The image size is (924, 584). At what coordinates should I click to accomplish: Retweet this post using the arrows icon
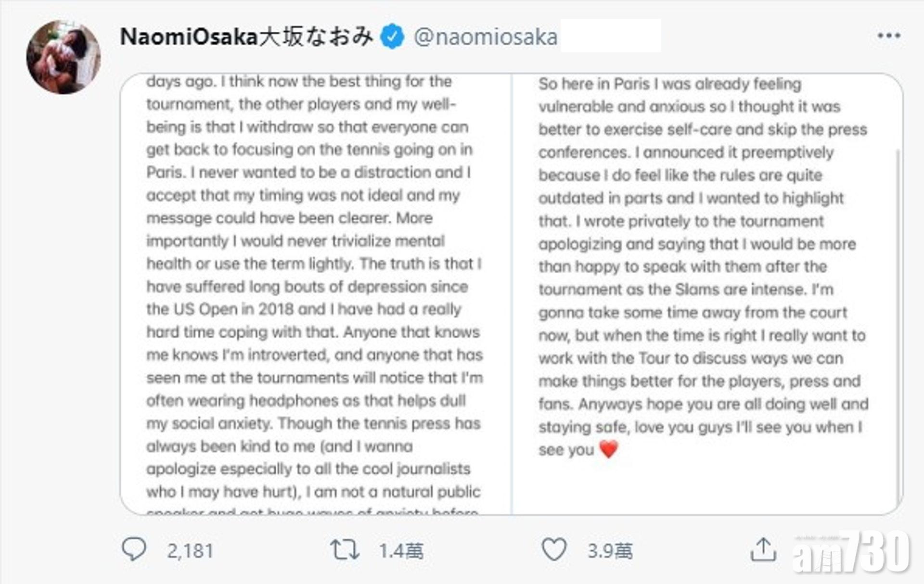pyautogui.click(x=345, y=549)
